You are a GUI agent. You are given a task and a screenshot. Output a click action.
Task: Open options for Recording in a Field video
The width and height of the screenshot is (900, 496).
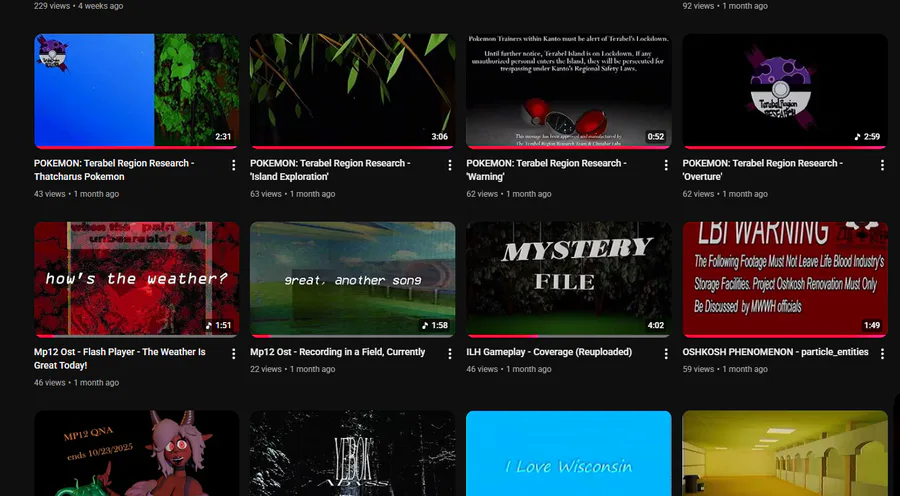(x=450, y=354)
